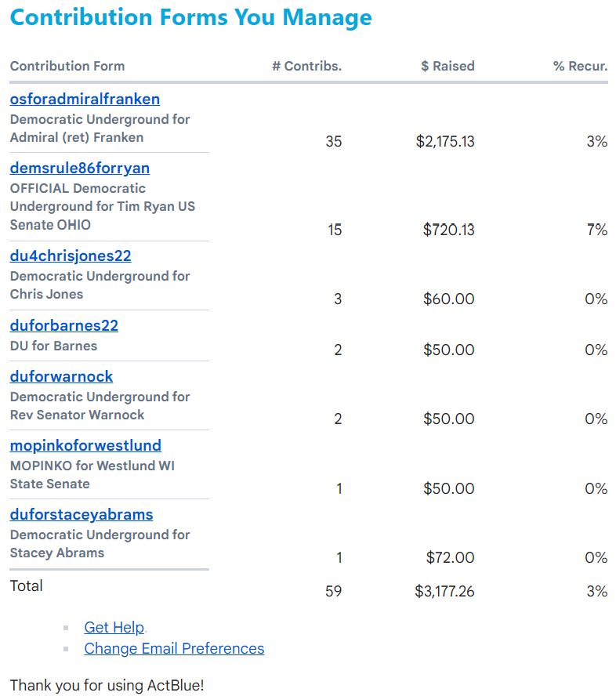Viewport: 616px width, 696px height.
Task: Click the total contributions count 59
Action: (x=333, y=591)
